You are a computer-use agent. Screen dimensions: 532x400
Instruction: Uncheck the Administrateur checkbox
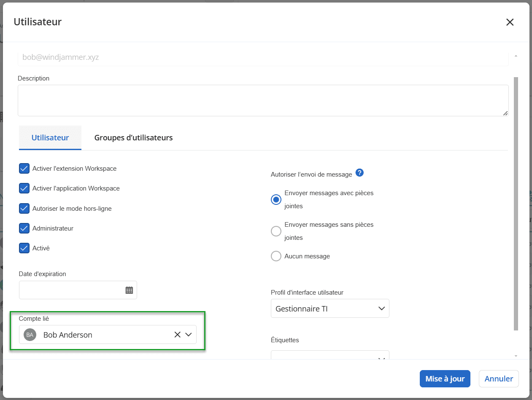24,228
